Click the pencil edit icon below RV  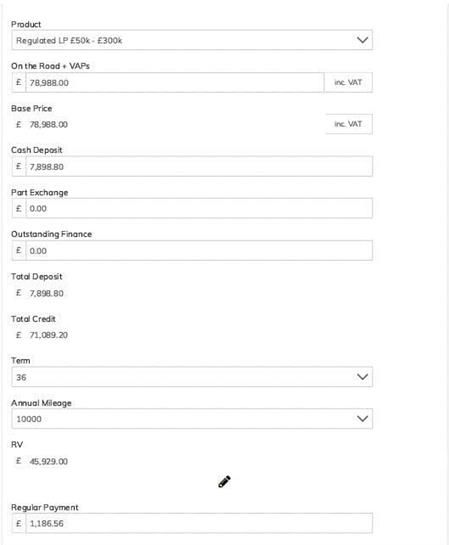click(x=224, y=482)
